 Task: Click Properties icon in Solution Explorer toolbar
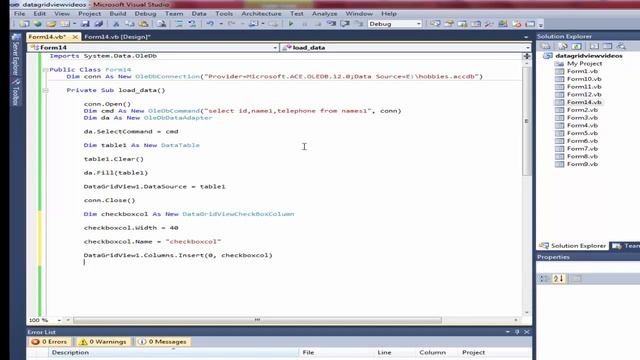click(546, 46)
